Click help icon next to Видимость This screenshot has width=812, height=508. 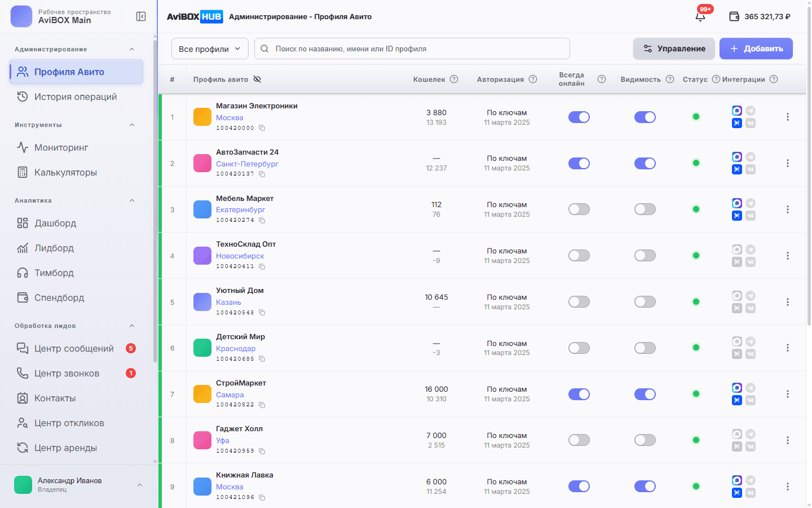click(670, 79)
